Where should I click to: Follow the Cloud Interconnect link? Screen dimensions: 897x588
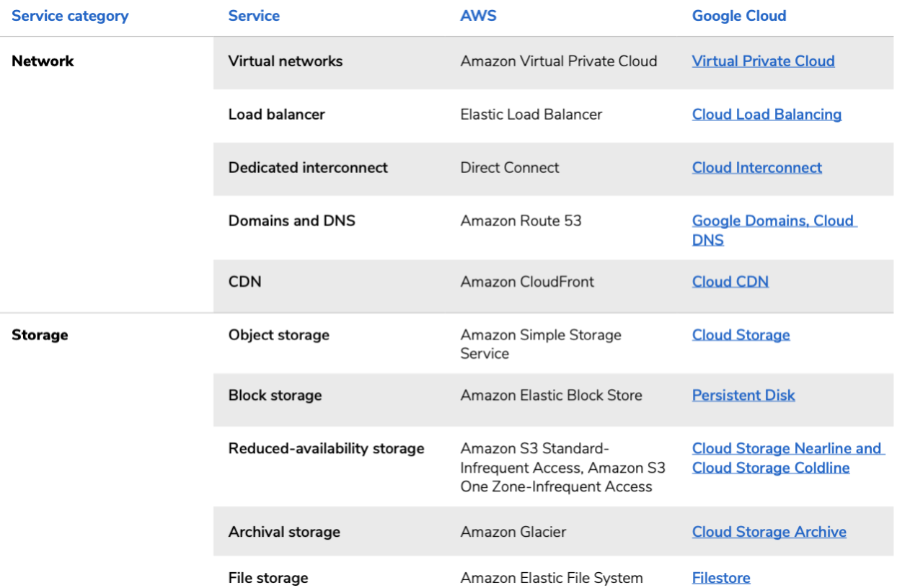tap(757, 168)
